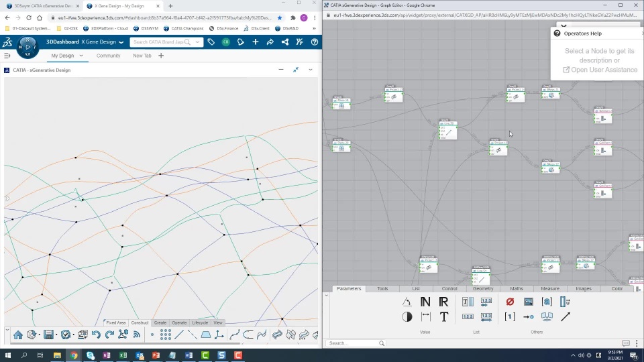Screen dimensions: 644x362
Task: Click the RSS feed style icon
Action: tap(137, 335)
